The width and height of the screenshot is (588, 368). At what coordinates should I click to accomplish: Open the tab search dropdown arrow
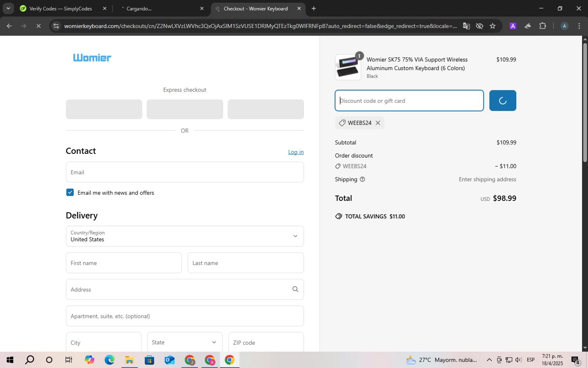click(8, 8)
